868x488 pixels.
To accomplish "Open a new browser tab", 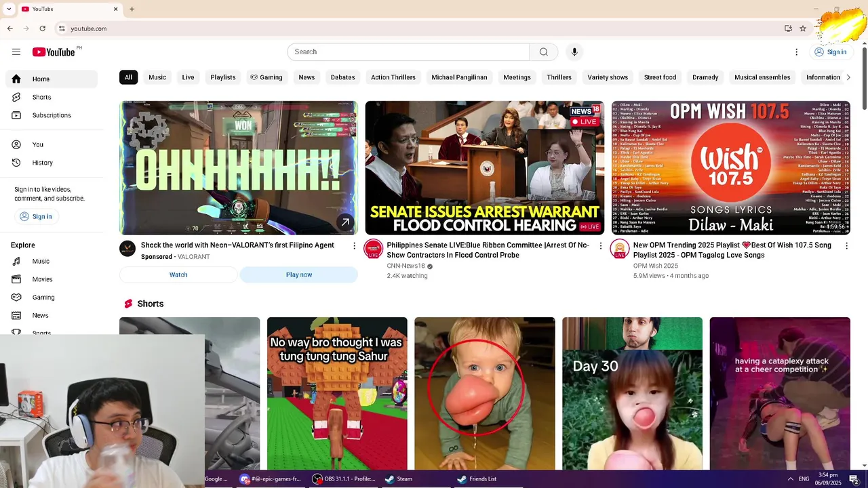I will pyautogui.click(x=132, y=9).
